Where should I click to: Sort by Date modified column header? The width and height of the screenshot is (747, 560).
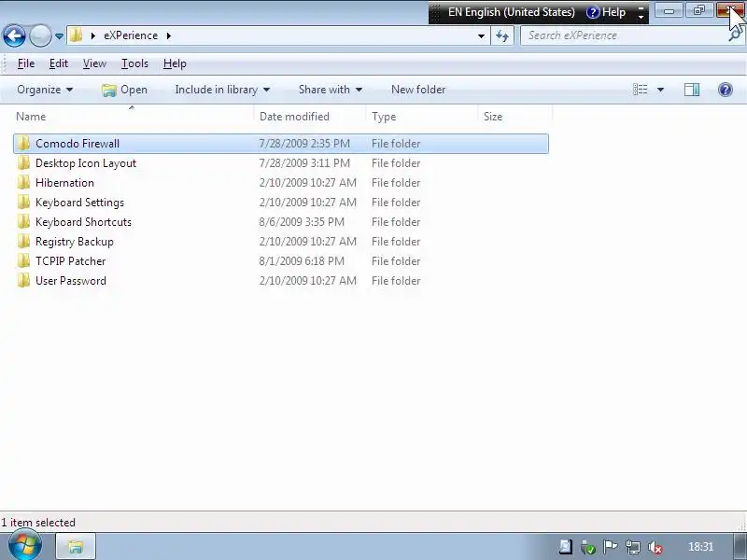[x=310, y=116]
